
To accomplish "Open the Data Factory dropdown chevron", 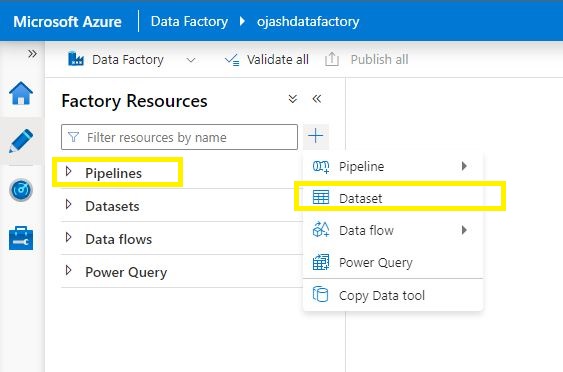I will 191,60.
